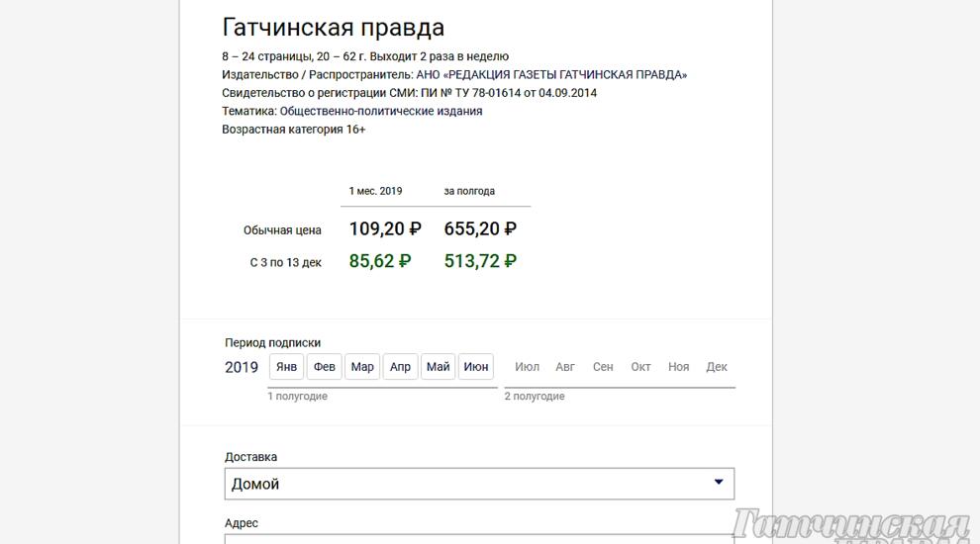Pick the Сен month

[603, 367]
